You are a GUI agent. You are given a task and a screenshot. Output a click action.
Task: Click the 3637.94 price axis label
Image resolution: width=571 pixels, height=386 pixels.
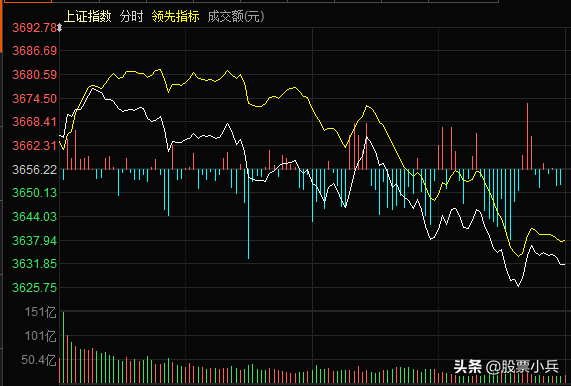point(35,240)
